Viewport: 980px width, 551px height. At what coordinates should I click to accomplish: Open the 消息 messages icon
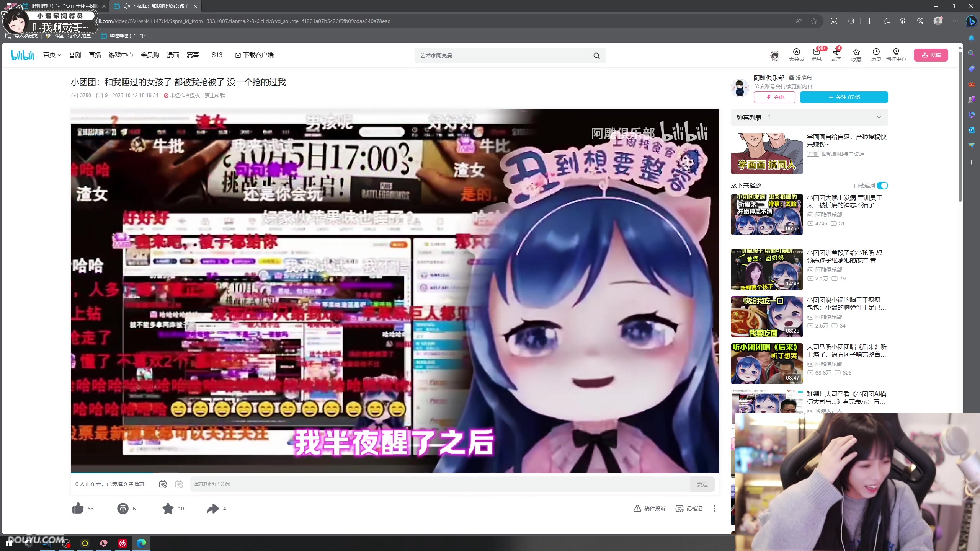point(816,55)
